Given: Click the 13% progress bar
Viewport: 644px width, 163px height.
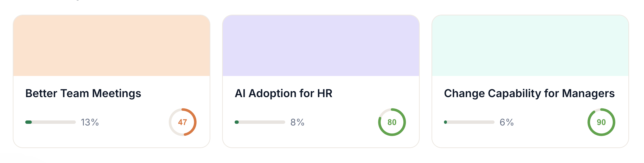Looking at the screenshot, I should [x=51, y=122].
